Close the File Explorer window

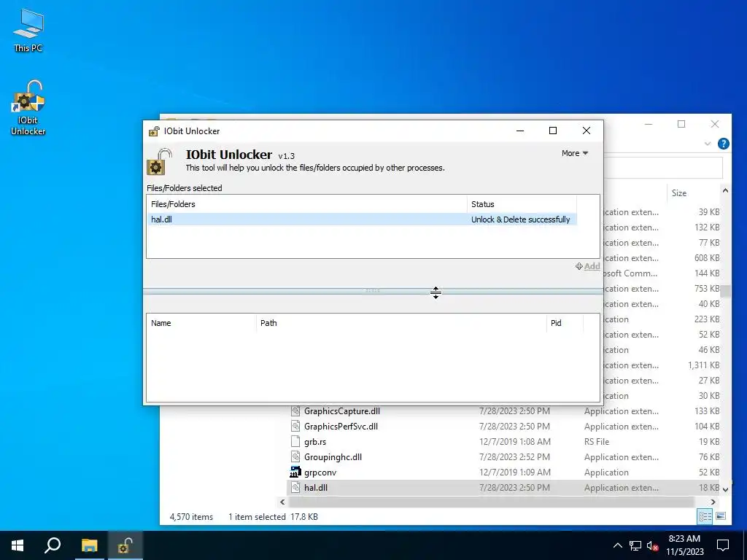(x=715, y=124)
